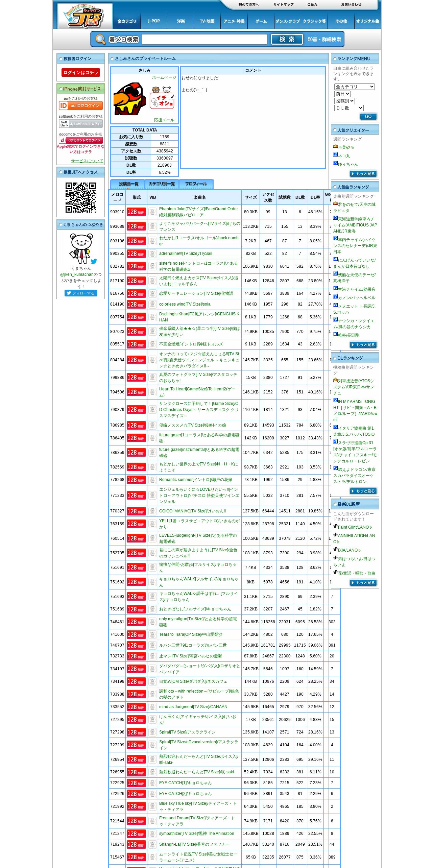
Task: Click the magnifier icon beside 着メロ検索
Action: coord(100,39)
